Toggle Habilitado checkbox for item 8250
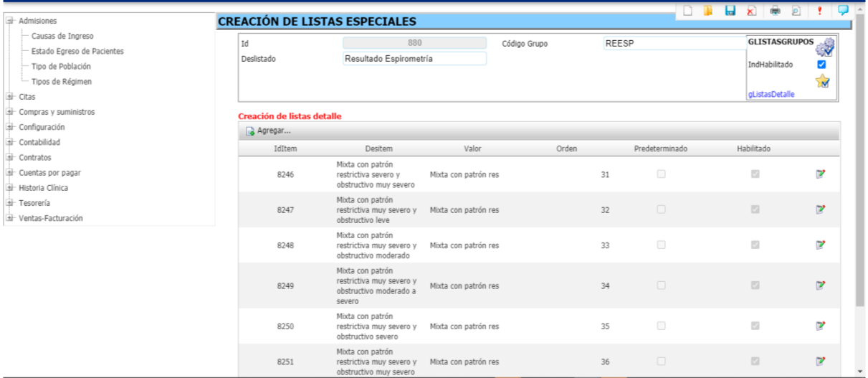The height and width of the screenshot is (378, 868). pos(755,326)
